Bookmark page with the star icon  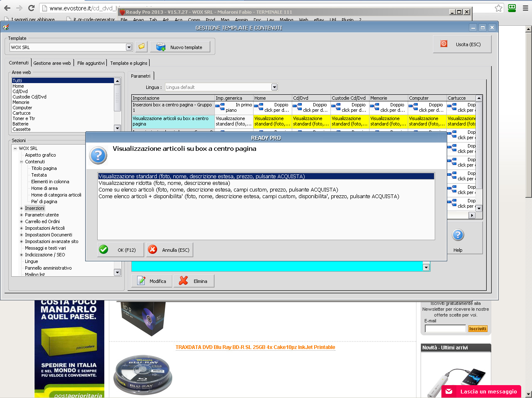[498, 8]
